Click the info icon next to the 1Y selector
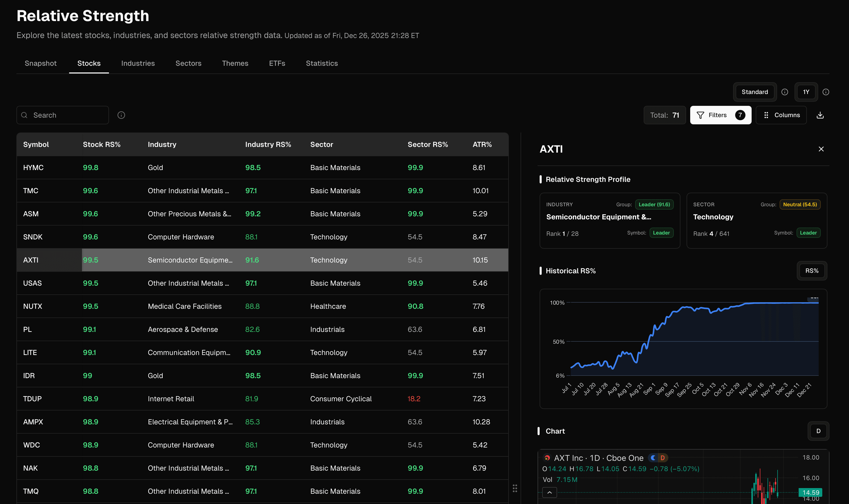Screen dimensions: 849x504 pyautogui.click(x=826, y=92)
